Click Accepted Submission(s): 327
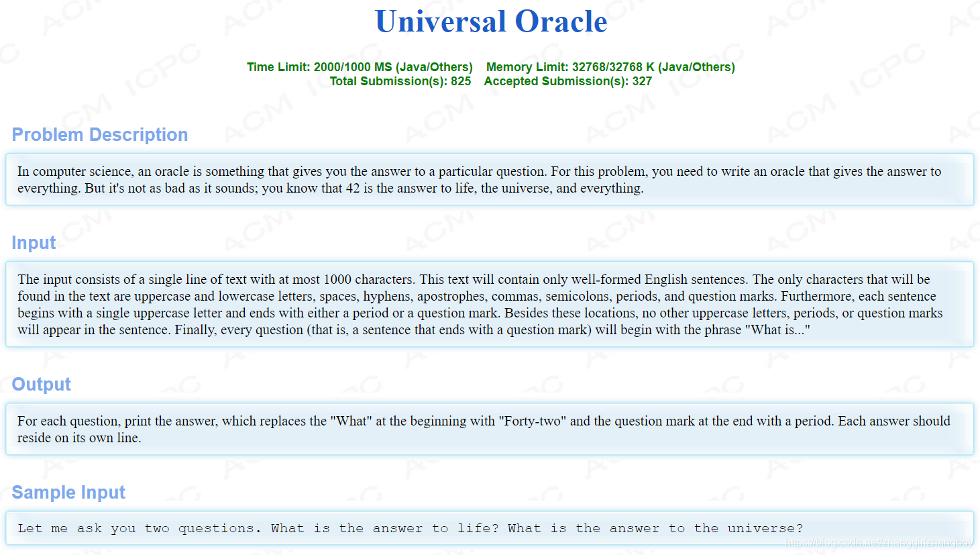This screenshot has width=980, height=555. 568,81
